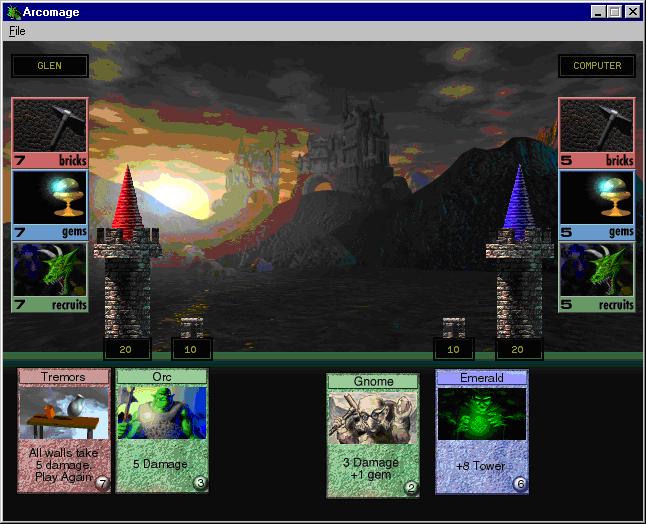Viewport: 646px width, 524px height.
Task: Click the Gnome card title label
Action: coord(373,381)
